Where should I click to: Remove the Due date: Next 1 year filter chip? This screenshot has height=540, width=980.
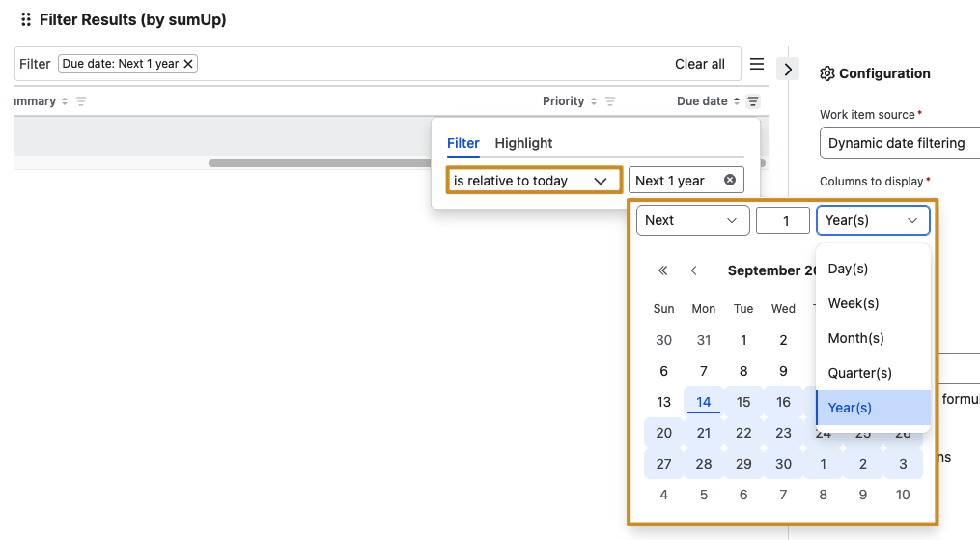[188, 64]
